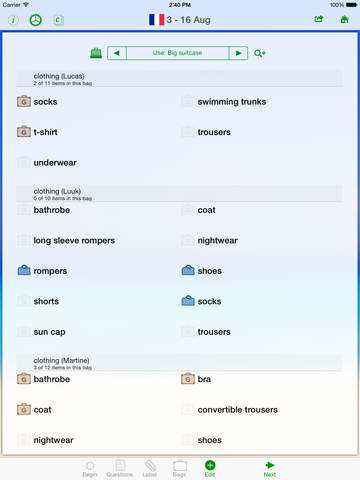
Task: Toggle bag assignment for Luuk rompers
Action: pyautogui.click(x=24, y=270)
